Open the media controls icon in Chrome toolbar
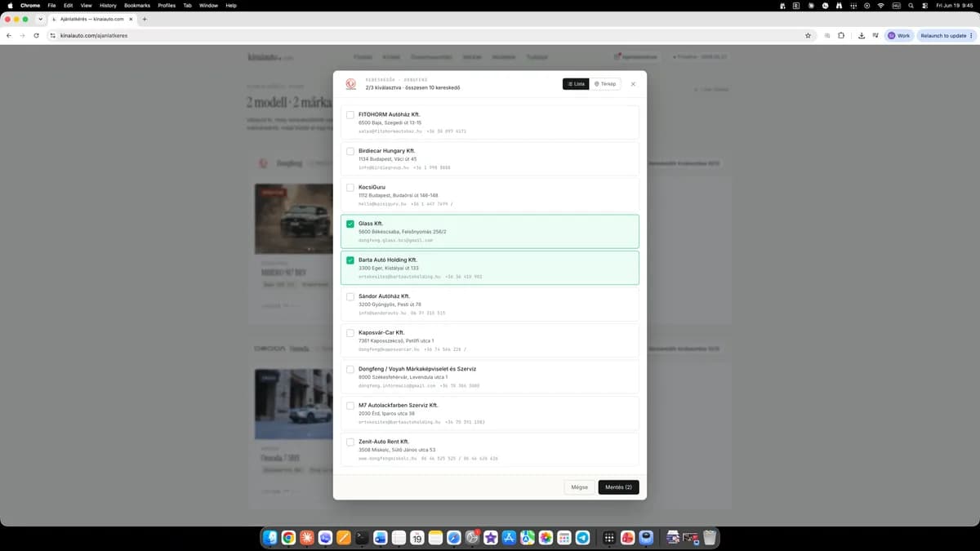 pyautogui.click(x=875, y=36)
